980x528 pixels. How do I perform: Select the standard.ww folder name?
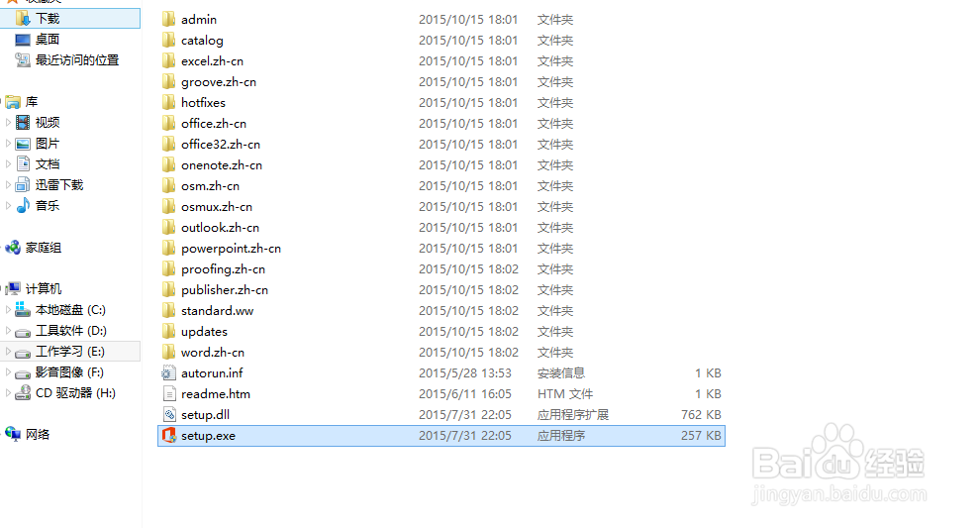[x=217, y=311]
